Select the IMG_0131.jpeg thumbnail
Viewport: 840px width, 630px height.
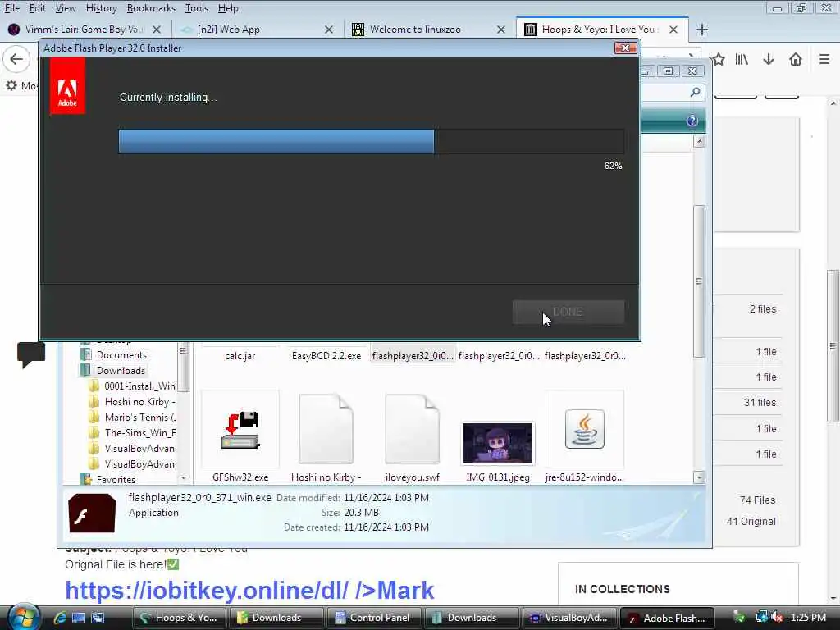point(498,443)
